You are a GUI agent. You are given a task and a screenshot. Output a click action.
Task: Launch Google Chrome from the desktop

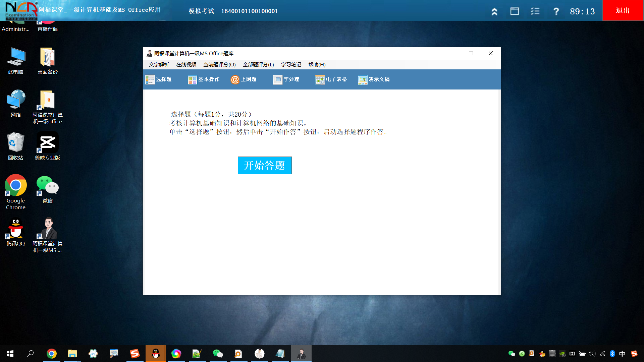15,185
